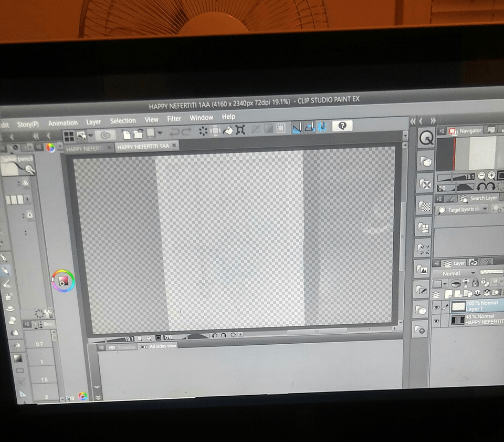Click the New document icon
The image size is (504, 442).
127,134
